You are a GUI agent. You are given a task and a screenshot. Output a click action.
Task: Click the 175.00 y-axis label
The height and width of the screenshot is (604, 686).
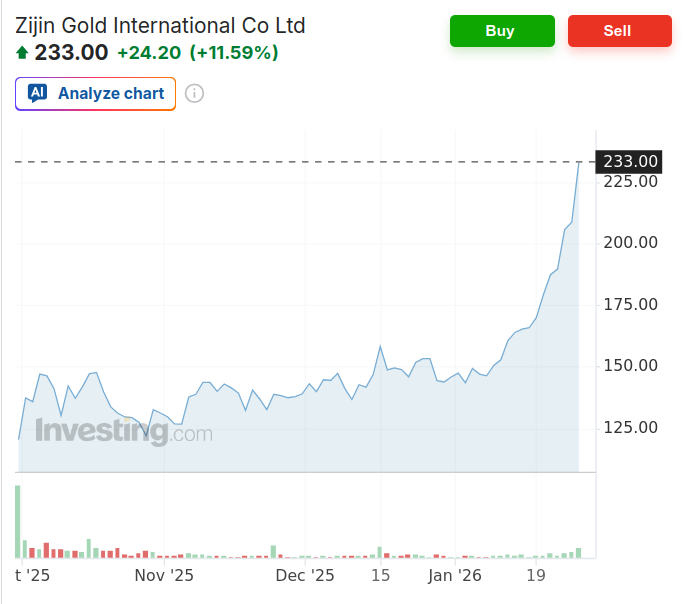pos(630,304)
